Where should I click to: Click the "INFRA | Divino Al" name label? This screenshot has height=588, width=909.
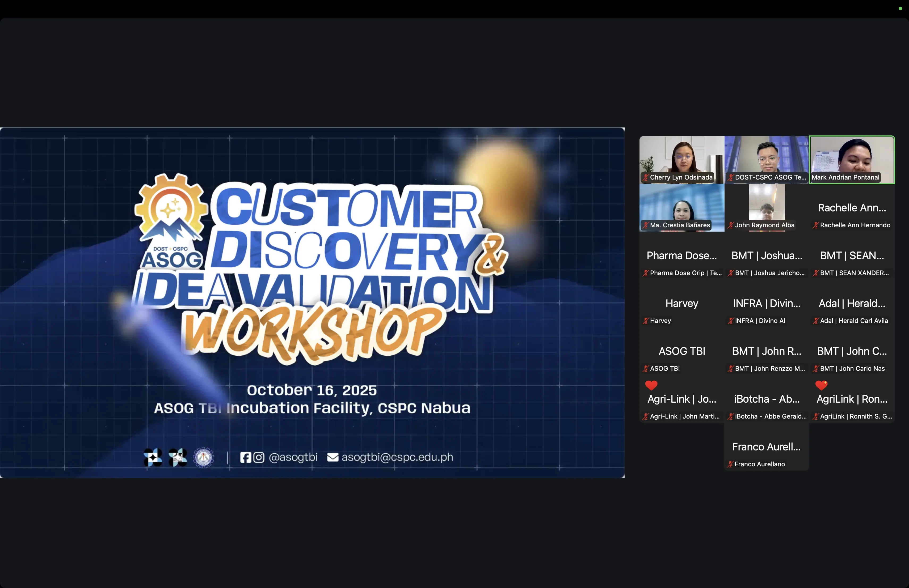tap(760, 321)
